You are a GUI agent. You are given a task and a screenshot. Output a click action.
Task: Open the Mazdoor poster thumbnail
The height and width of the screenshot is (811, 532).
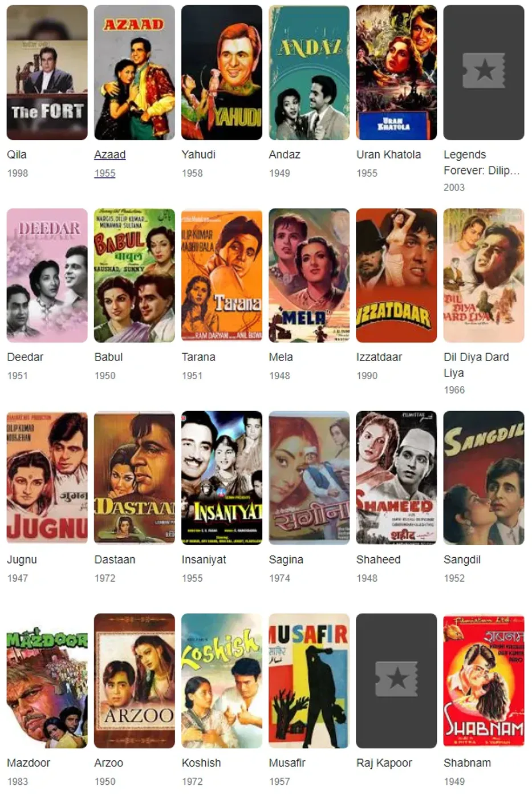[47, 681]
